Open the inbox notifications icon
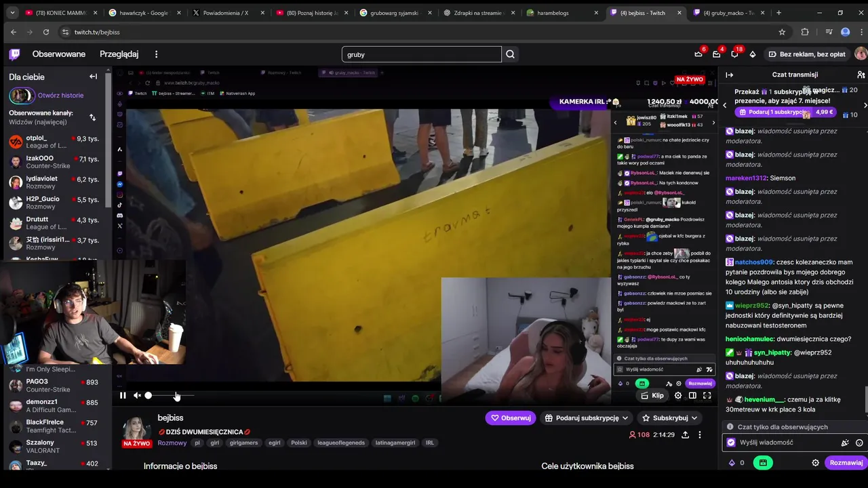Image resolution: width=868 pixels, height=488 pixels. 716,54
